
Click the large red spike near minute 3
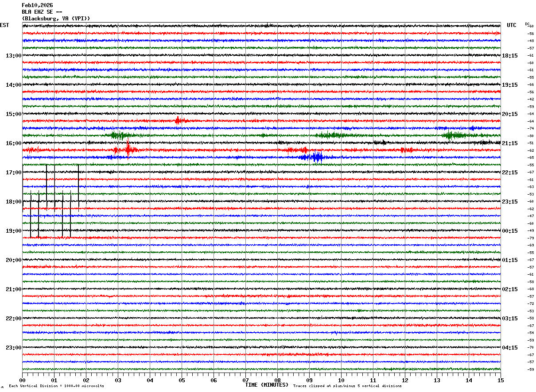pyautogui.click(x=128, y=150)
